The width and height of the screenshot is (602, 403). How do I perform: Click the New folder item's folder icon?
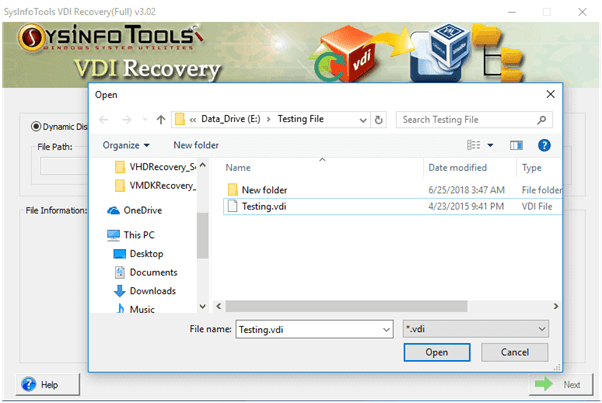pyautogui.click(x=232, y=190)
